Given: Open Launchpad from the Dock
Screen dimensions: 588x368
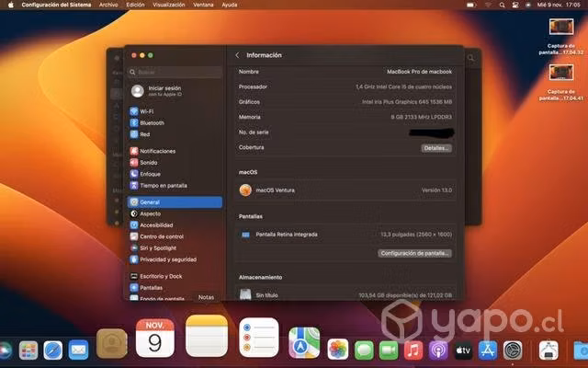Looking at the screenshot, I should tap(28, 351).
